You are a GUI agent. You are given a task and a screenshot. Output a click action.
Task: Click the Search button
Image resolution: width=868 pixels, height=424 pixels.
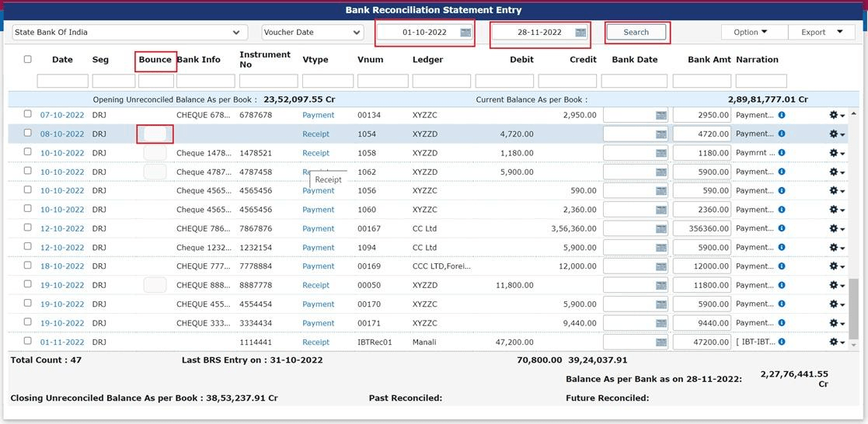pyautogui.click(x=636, y=33)
